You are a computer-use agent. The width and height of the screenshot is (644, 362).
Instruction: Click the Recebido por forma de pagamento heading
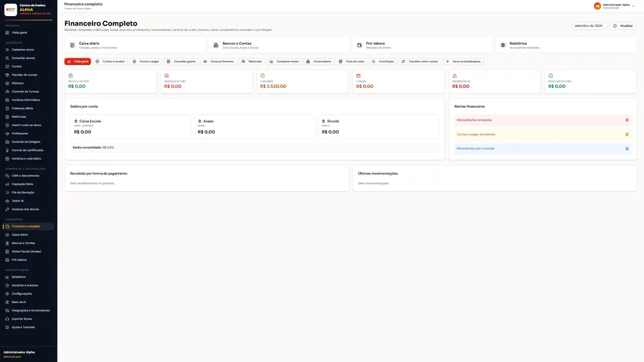pos(99,174)
